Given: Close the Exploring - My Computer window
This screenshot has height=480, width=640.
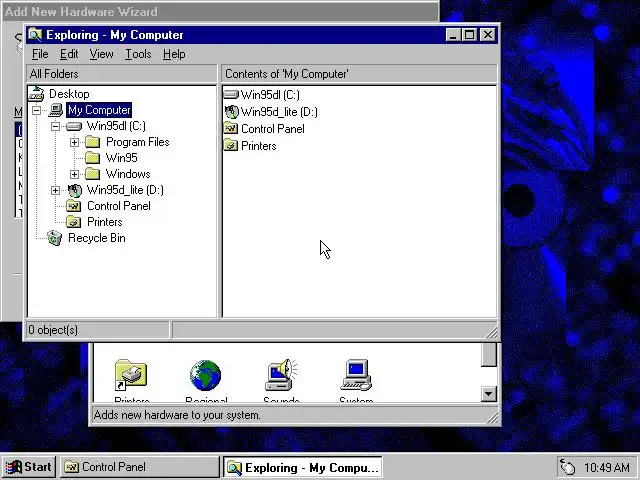Looking at the screenshot, I should (488, 35).
